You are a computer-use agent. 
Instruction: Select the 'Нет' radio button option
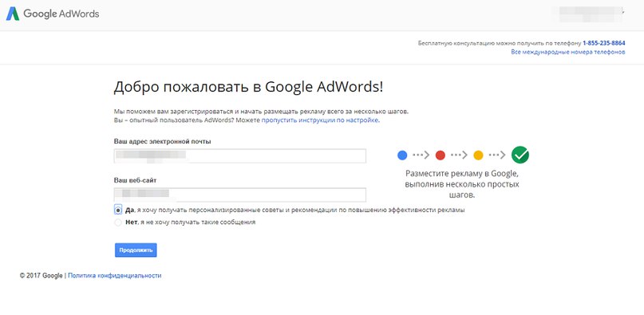[118, 222]
